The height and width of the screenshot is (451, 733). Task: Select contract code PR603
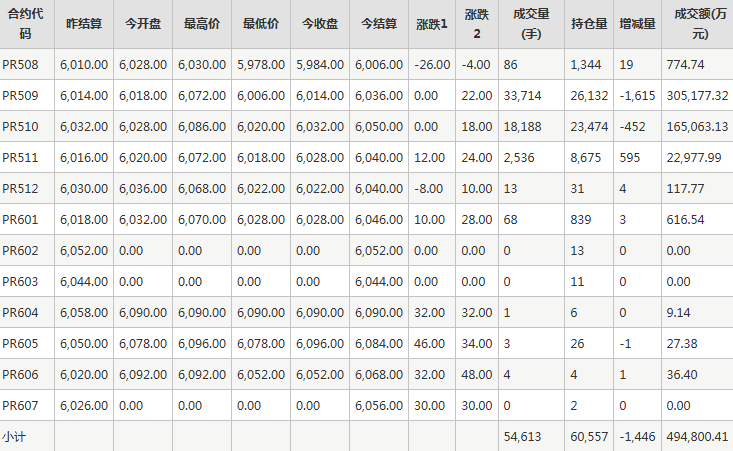coord(20,281)
